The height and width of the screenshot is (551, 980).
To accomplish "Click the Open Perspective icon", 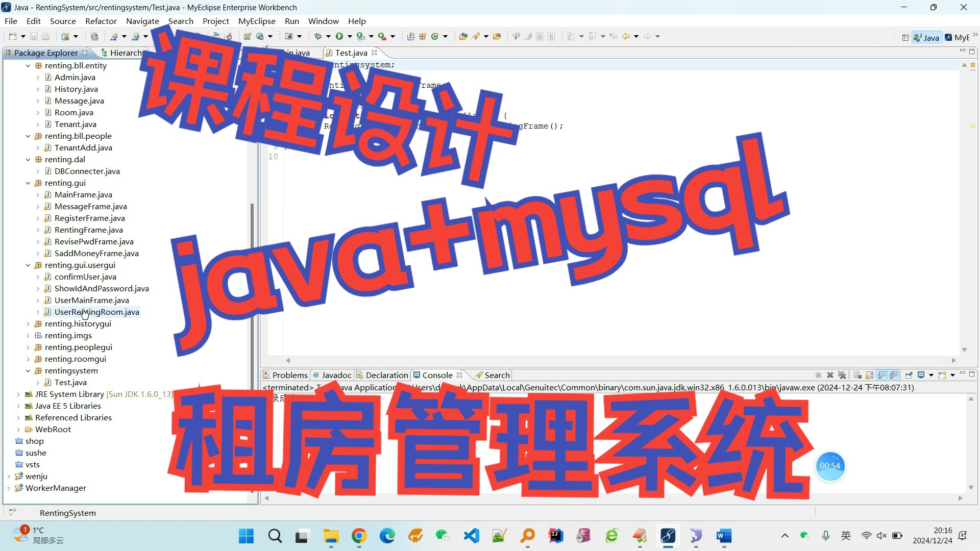I will point(905,37).
